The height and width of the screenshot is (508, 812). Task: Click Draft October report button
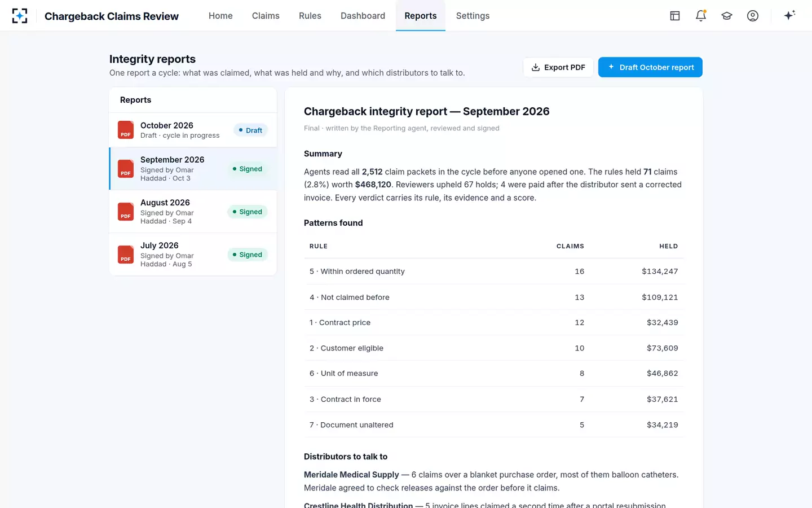650,67
